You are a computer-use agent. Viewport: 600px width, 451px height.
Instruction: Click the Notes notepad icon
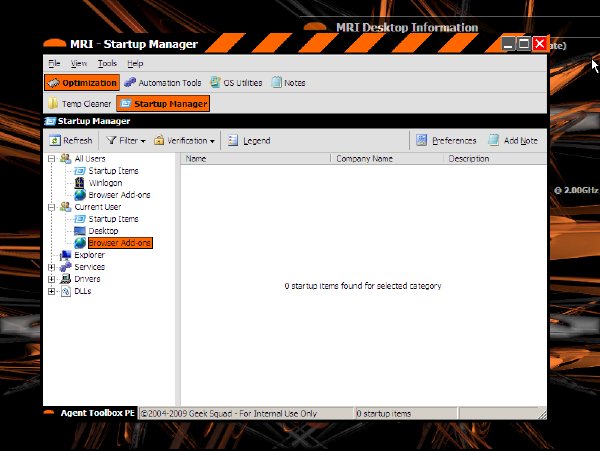[276, 82]
